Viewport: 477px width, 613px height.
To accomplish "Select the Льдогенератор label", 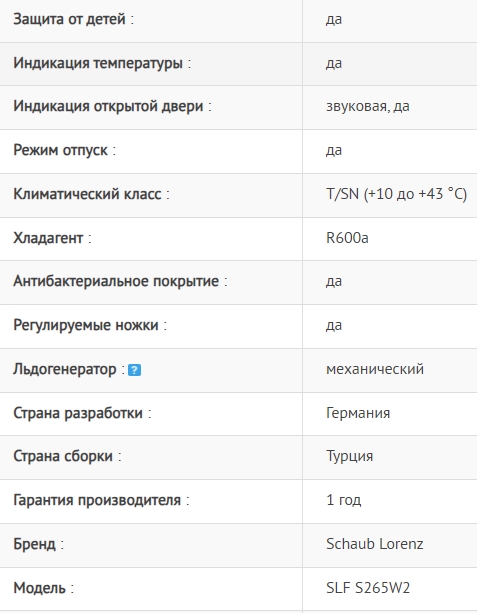I will (x=65, y=369).
